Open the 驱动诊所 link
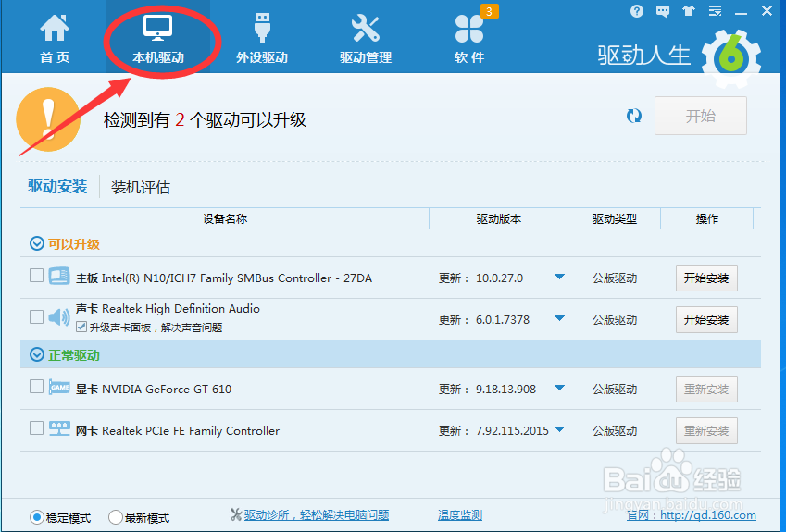 point(317,515)
